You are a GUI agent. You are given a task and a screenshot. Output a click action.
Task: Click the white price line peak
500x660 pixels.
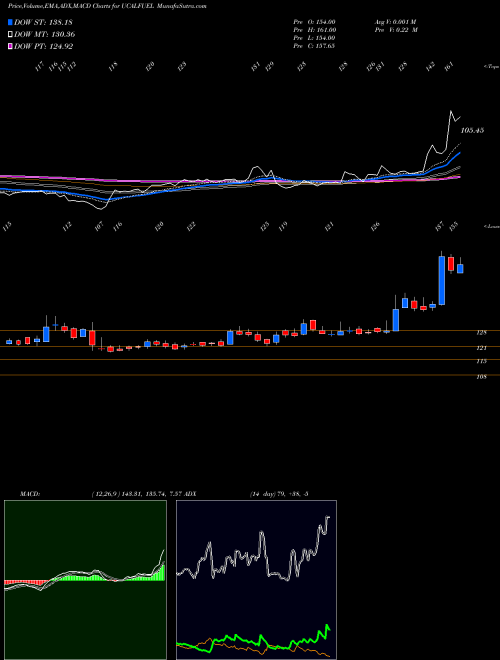(x=451, y=111)
